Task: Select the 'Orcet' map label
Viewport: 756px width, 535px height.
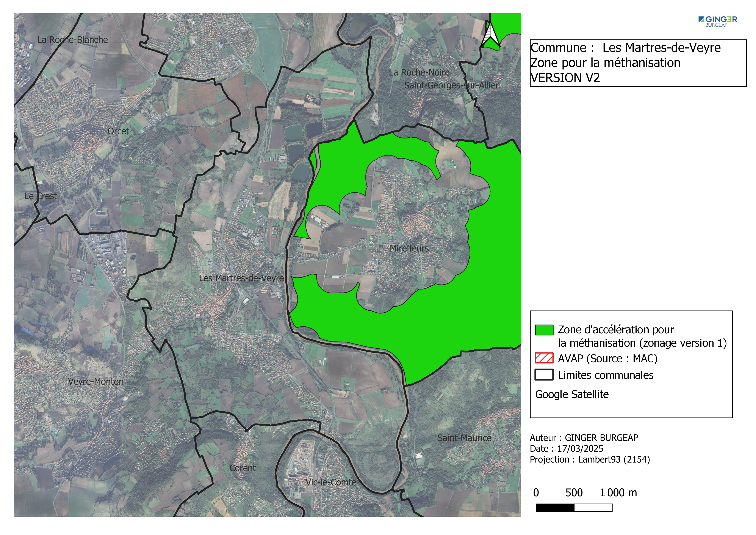Action: coord(118,131)
